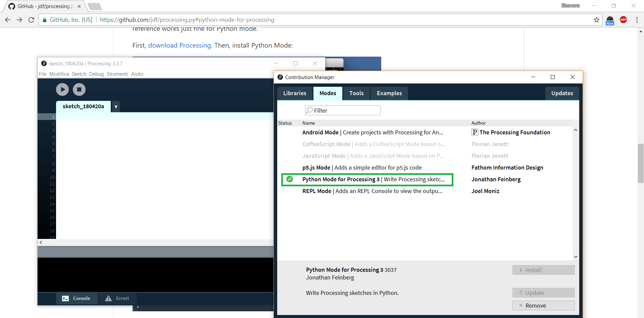
Task: Open the Debug menu
Action: (x=96, y=74)
